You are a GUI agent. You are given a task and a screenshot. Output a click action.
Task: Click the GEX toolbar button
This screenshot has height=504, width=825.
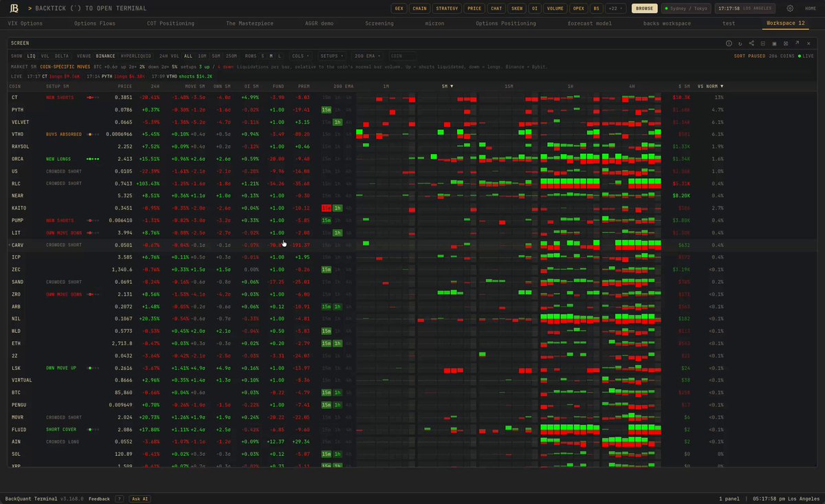pos(399,8)
